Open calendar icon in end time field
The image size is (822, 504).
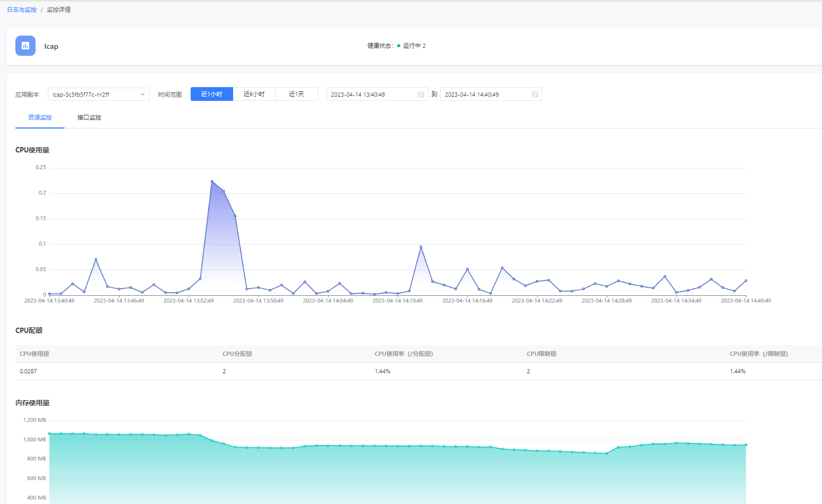tap(535, 95)
